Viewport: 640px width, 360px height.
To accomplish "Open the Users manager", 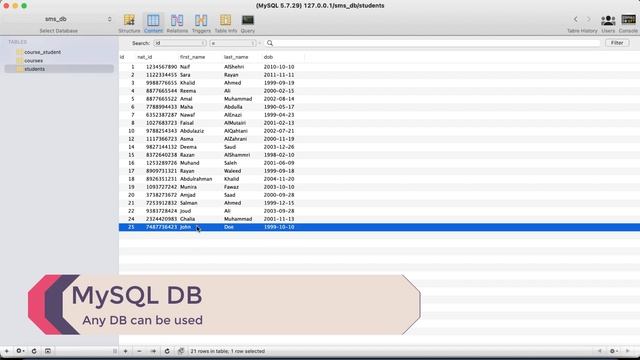I will click(x=608, y=23).
